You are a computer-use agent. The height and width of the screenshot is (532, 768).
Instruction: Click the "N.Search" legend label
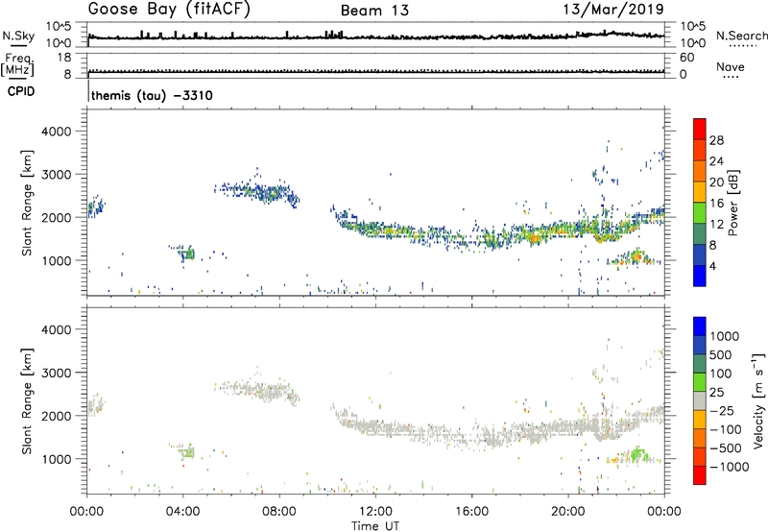click(x=741, y=36)
